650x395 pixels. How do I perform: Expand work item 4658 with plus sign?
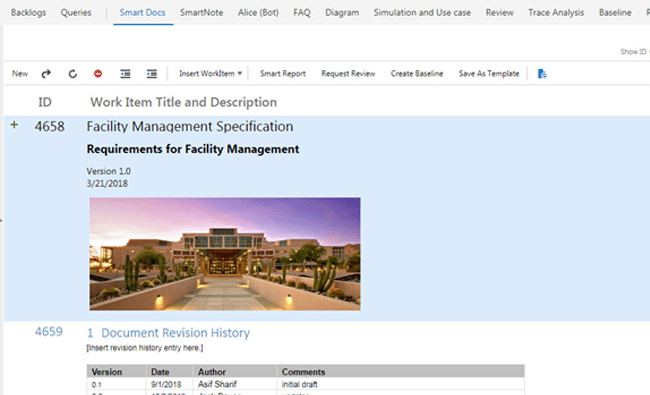point(14,125)
